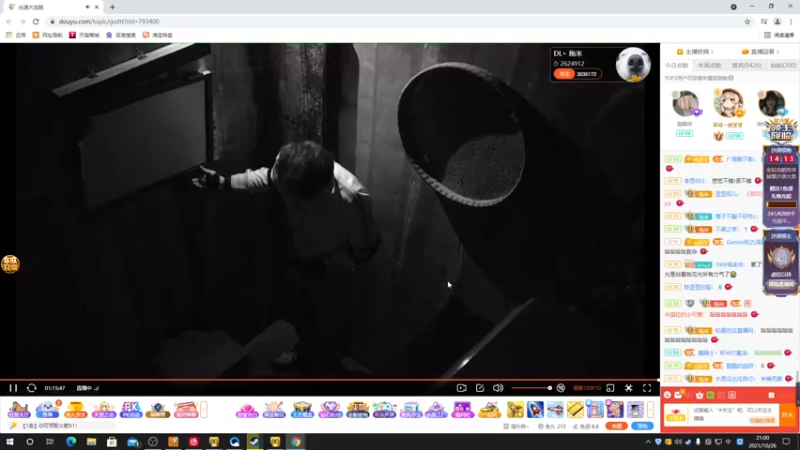Viewport: 800px width, 450px height.
Task: Click the crown noble icon in chat bar
Action: point(699,395)
